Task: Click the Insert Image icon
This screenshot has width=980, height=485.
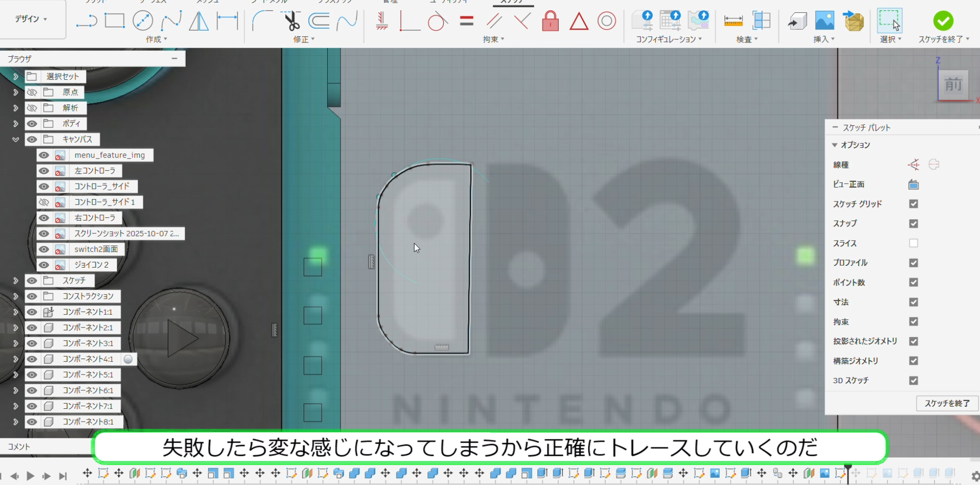Action: coord(825,21)
